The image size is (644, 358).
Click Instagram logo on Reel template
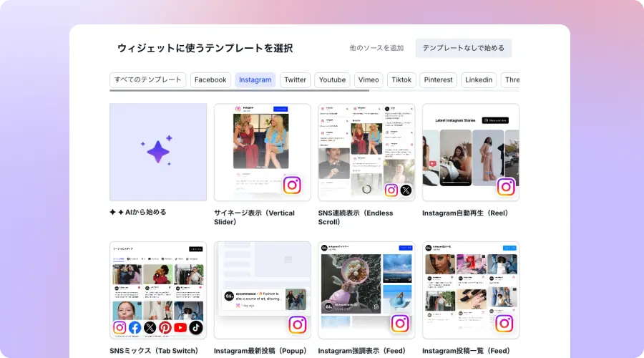pyautogui.click(x=507, y=187)
